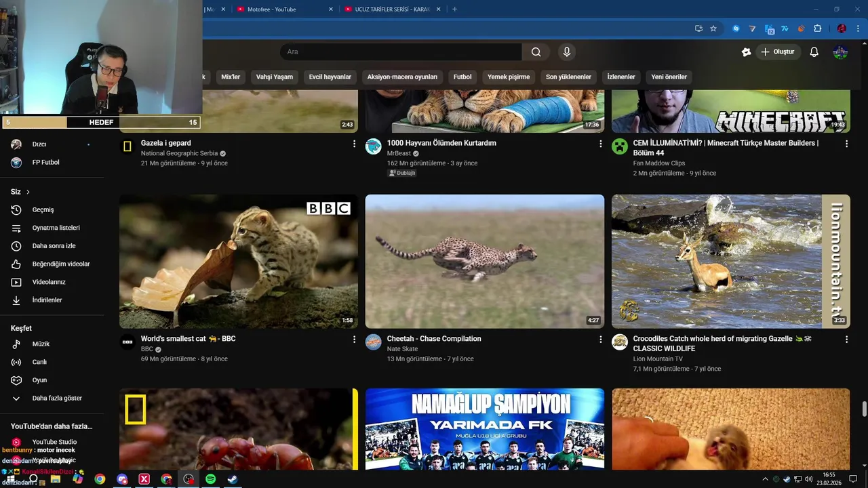Click the page vertical scrollbar thumb

point(864,409)
